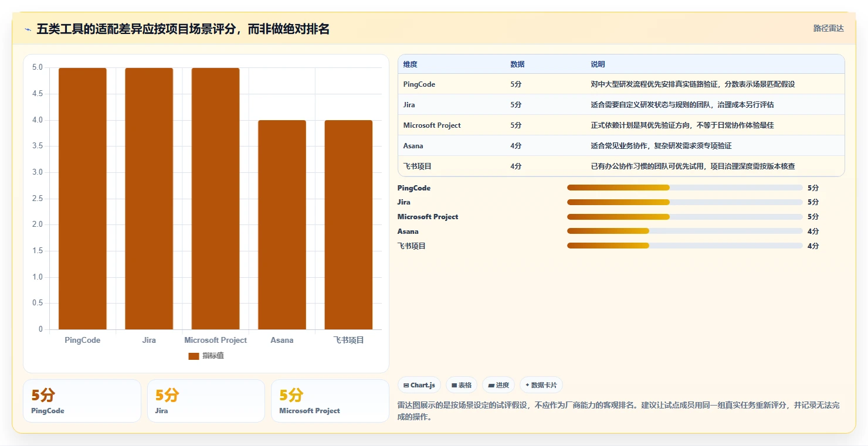
Task: Click the description starting with 适合常见业务协作
Action: pyautogui.click(x=661, y=146)
